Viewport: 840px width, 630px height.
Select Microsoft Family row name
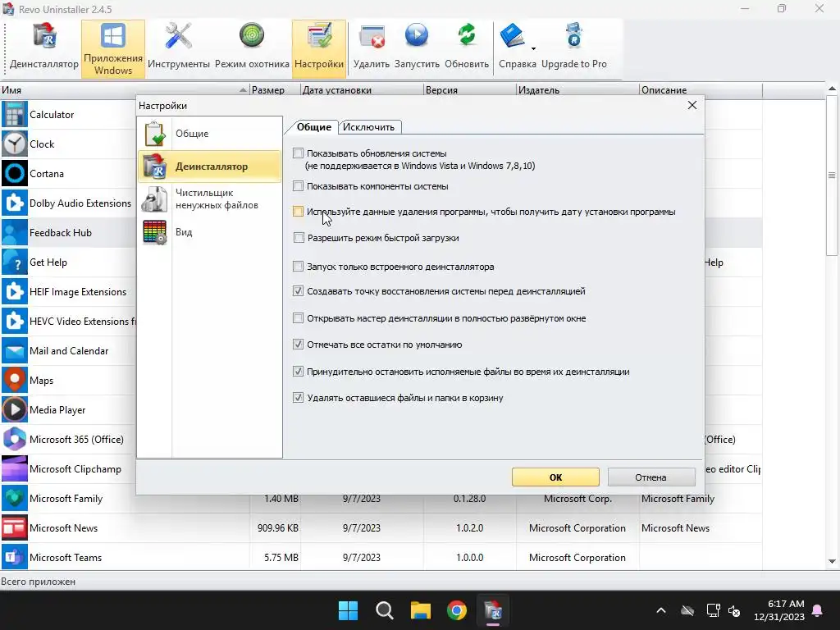[66, 499]
